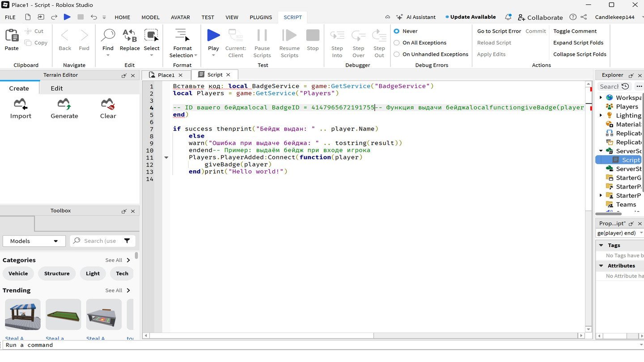Click the small blue Play icon in quick access bar

tap(67, 17)
